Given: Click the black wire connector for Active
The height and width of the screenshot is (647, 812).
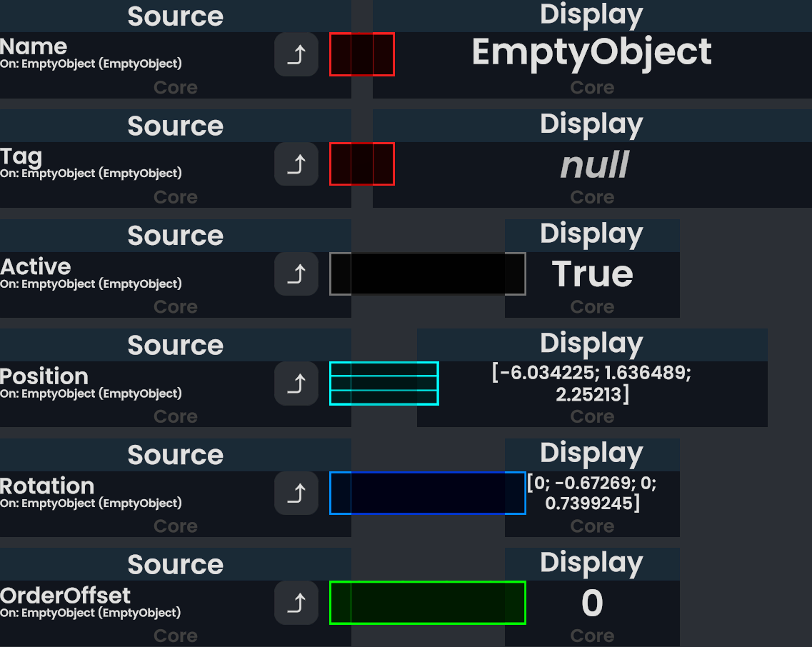Looking at the screenshot, I should [427, 274].
